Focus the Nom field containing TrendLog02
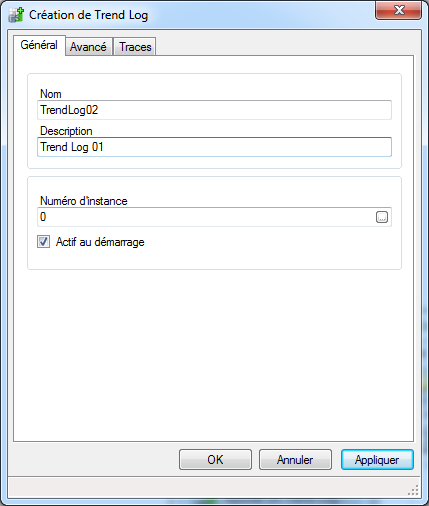Viewport: 429px width, 506px height. click(214, 110)
